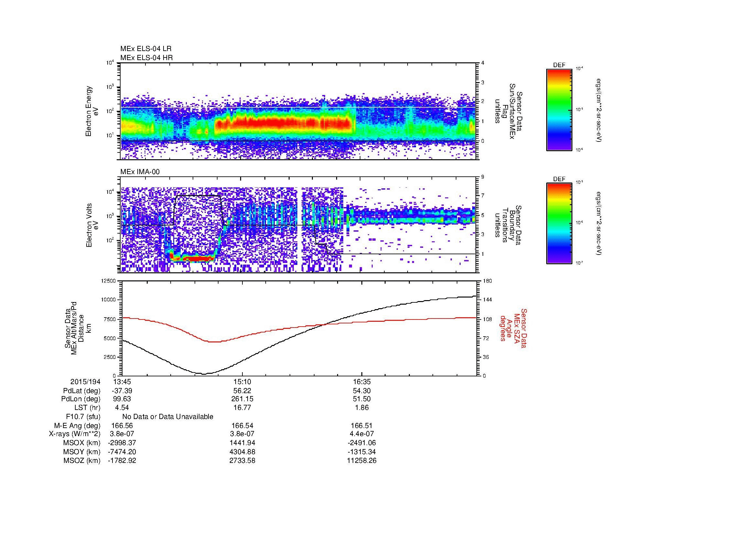
Task: Click MSOZ value 11258.26
Action: point(362,461)
